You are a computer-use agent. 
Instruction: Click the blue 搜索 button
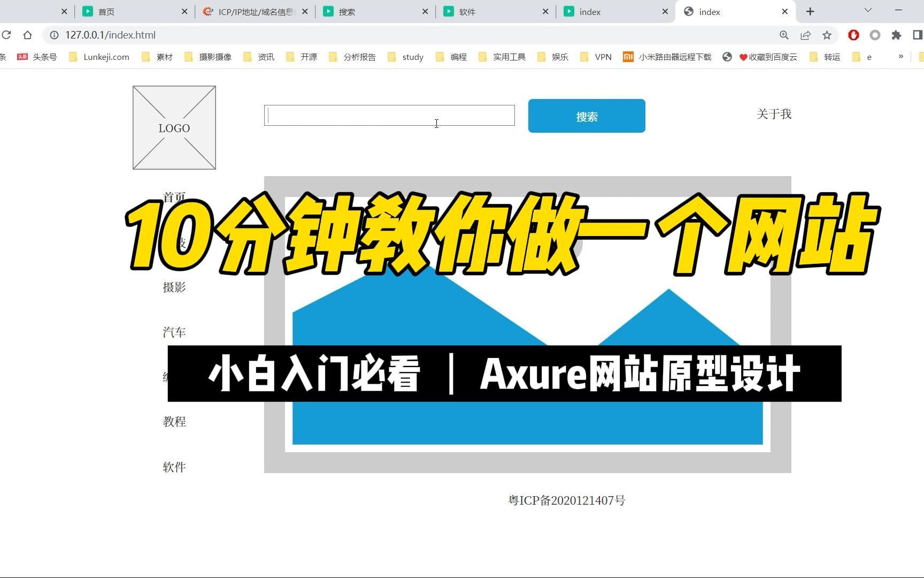pyautogui.click(x=587, y=116)
